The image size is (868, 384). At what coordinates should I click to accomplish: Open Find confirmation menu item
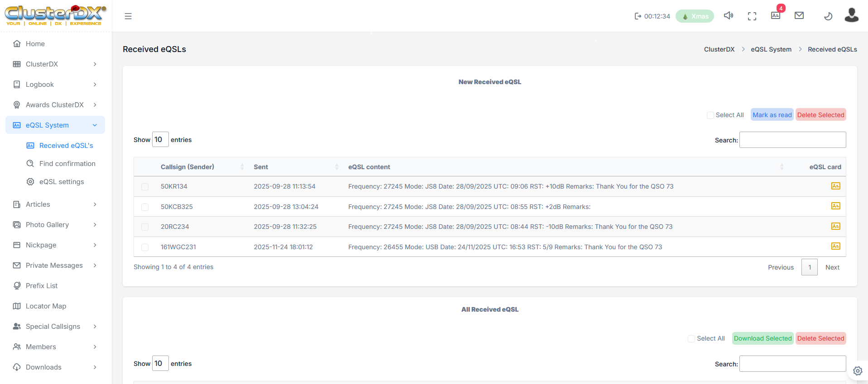point(67,164)
